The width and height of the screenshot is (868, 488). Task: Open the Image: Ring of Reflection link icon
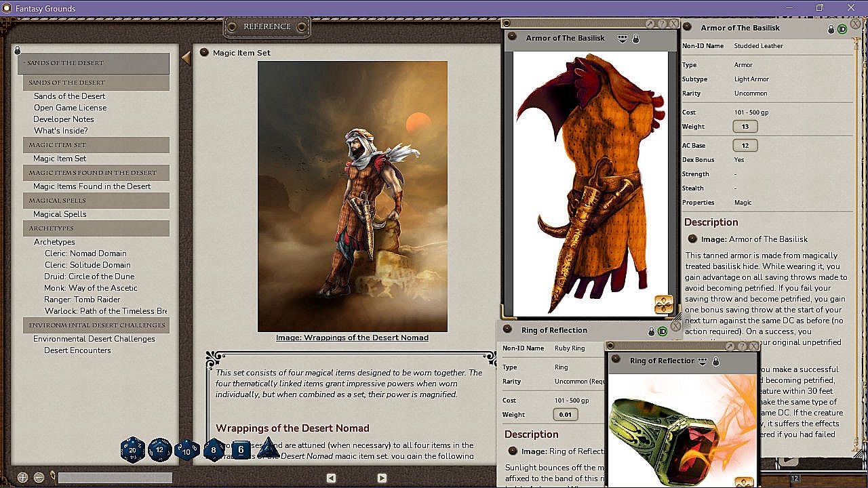click(x=512, y=451)
